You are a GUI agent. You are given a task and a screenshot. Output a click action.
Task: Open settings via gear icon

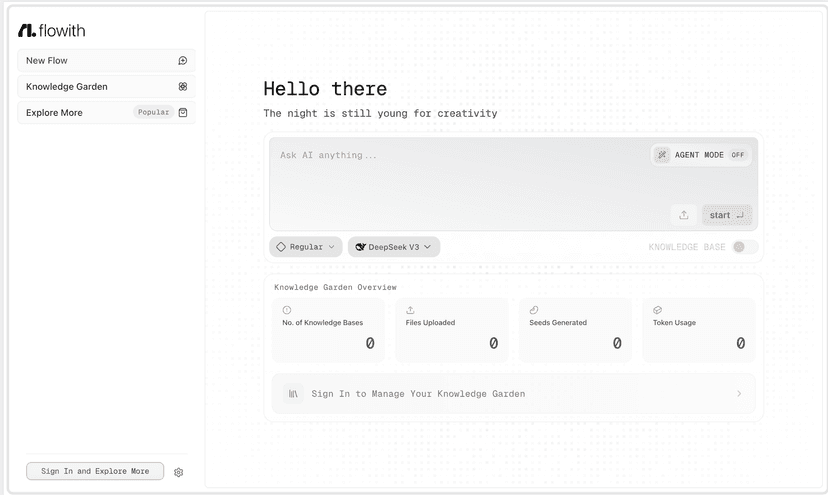tap(178, 472)
